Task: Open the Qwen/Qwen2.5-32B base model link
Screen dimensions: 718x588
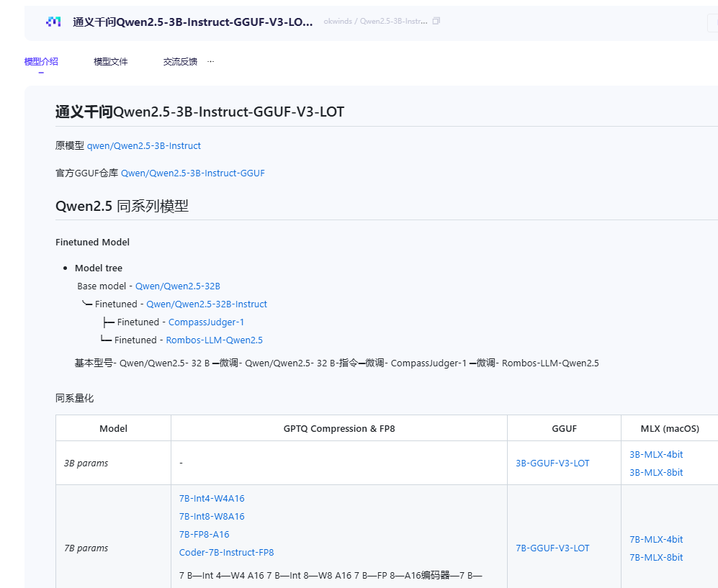Action: 178,286
